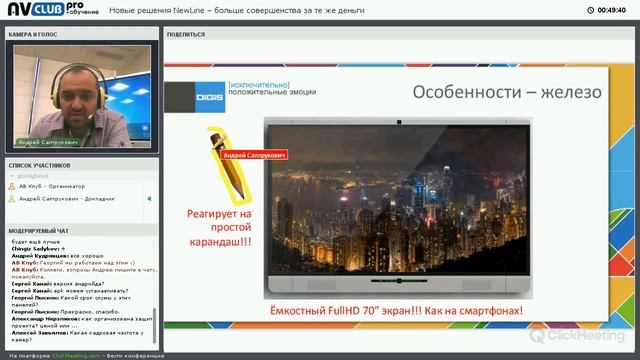Screen dimensions: 640x360
Task: Click the presenter icon beside Андрей Сапрукович - Докладчик
Action: pos(12,199)
